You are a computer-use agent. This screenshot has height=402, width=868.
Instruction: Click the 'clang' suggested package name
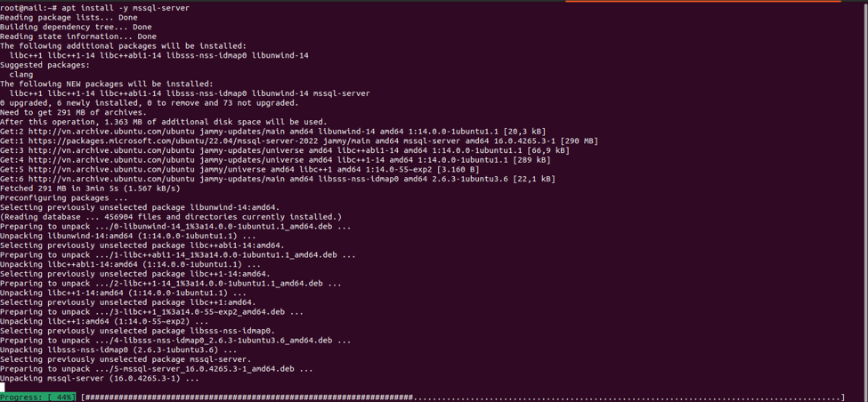pos(21,74)
